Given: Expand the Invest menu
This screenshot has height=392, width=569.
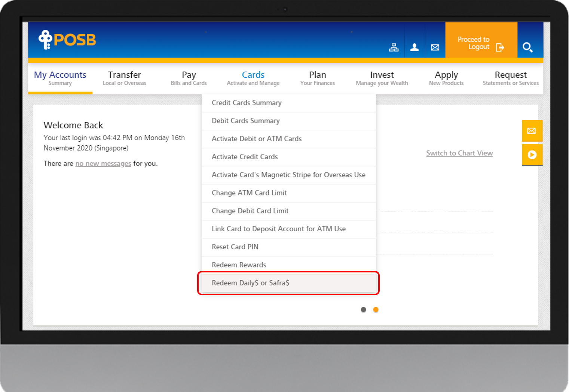Looking at the screenshot, I should click(x=382, y=78).
